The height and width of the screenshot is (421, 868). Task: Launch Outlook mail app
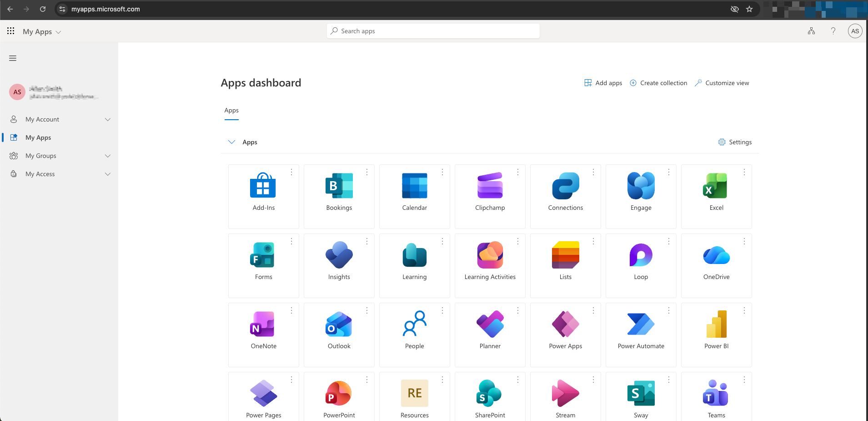pyautogui.click(x=339, y=335)
